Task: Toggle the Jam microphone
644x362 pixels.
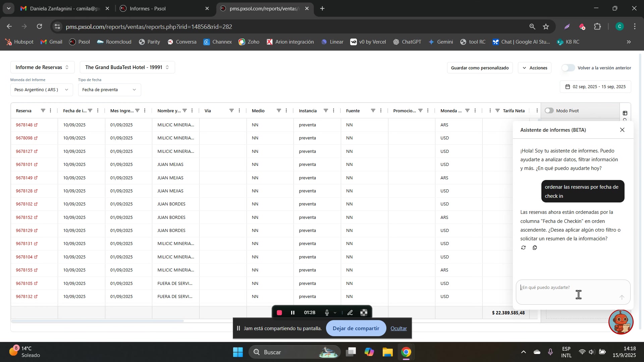Action: coord(327,313)
